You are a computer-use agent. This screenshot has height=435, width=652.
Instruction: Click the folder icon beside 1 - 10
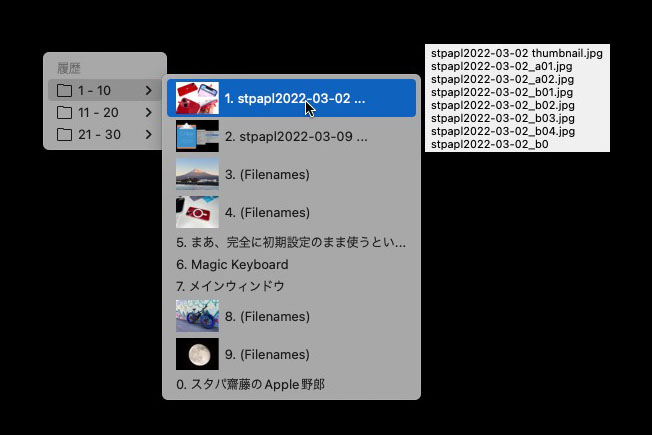(x=64, y=90)
